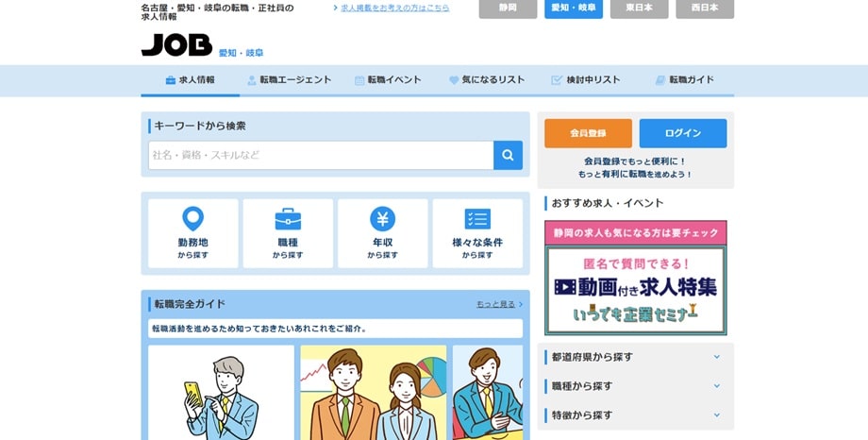
Task: Select the 西日本 region button
Action: click(x=705, y=8)
